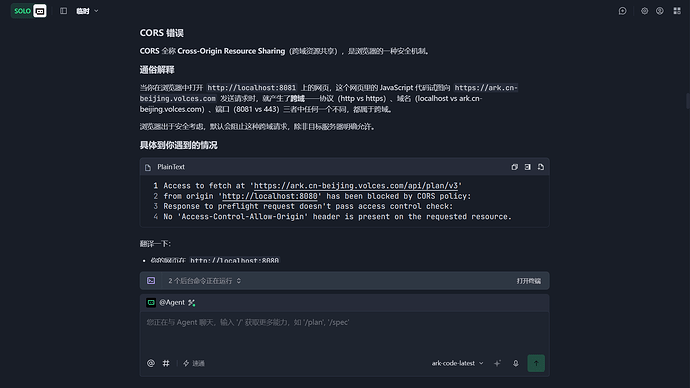Toggle the SOLO mode switch
Image resolution: width=690 pixels, height=388 pixels.
[x=29, y=11]
